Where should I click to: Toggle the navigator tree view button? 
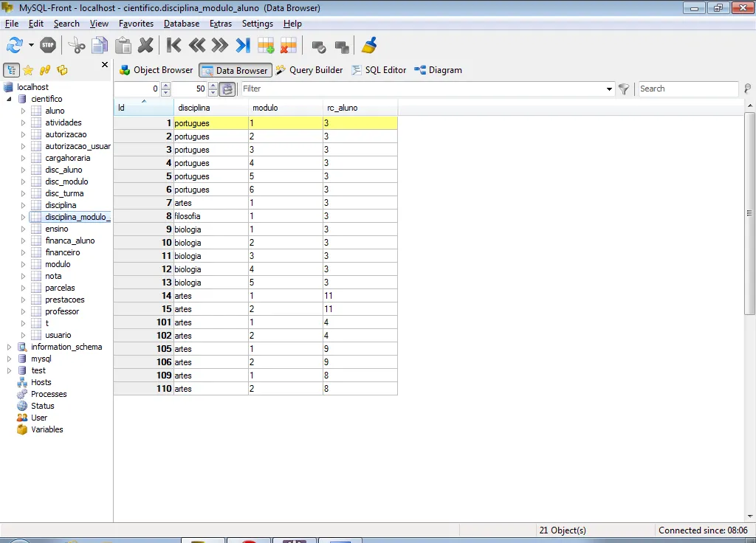click(11, 70)
